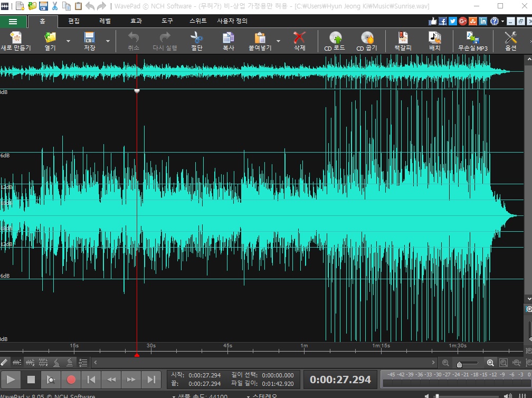Image resolution: width=532 pixels, height=398 pixels.
Task: Jump to start of the file
Action: click(91, 380)
